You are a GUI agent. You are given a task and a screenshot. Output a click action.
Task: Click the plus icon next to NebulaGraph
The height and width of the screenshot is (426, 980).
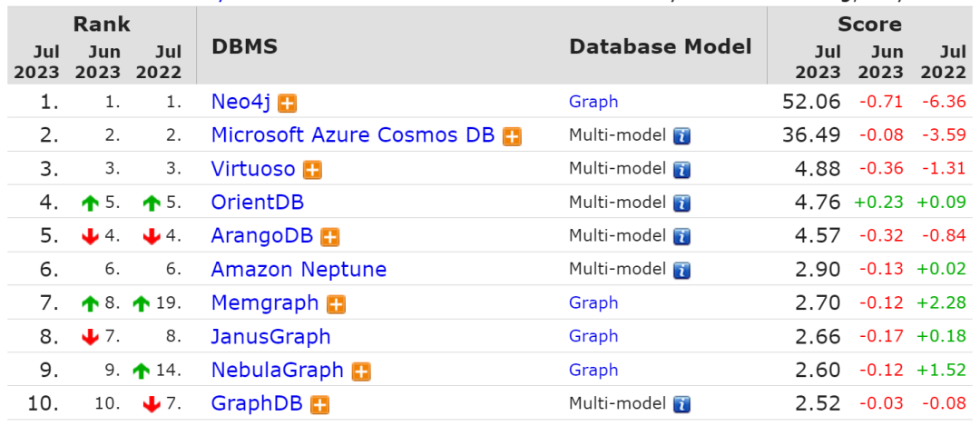pyautogui.click(x=361, y=372)
